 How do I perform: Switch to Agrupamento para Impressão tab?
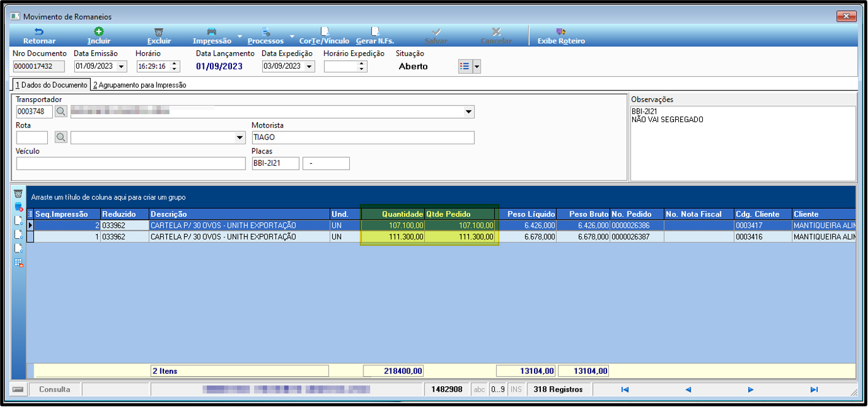(139, 85)
